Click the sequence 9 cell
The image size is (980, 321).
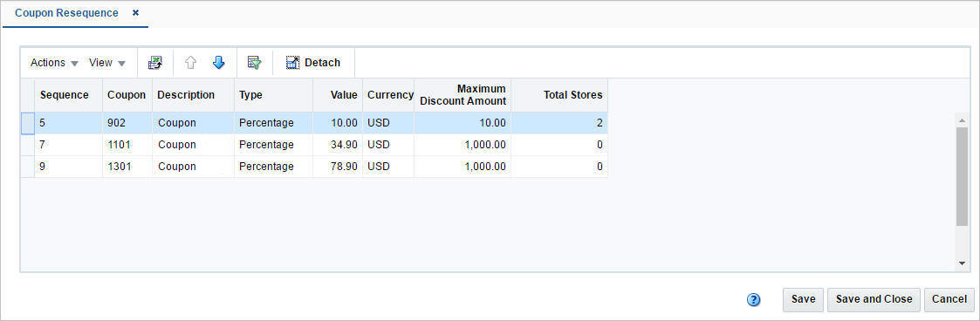coord(68,167)
